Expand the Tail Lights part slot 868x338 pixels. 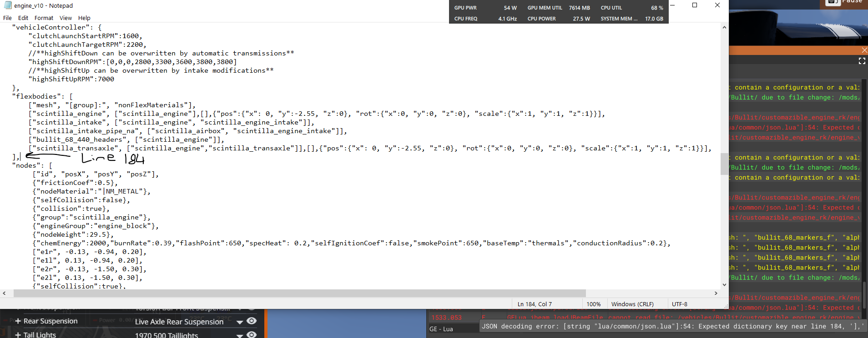point(18,335)
